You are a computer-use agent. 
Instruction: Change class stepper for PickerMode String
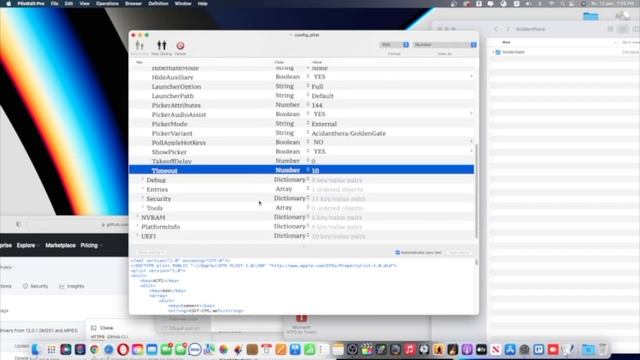click(308, 123)
